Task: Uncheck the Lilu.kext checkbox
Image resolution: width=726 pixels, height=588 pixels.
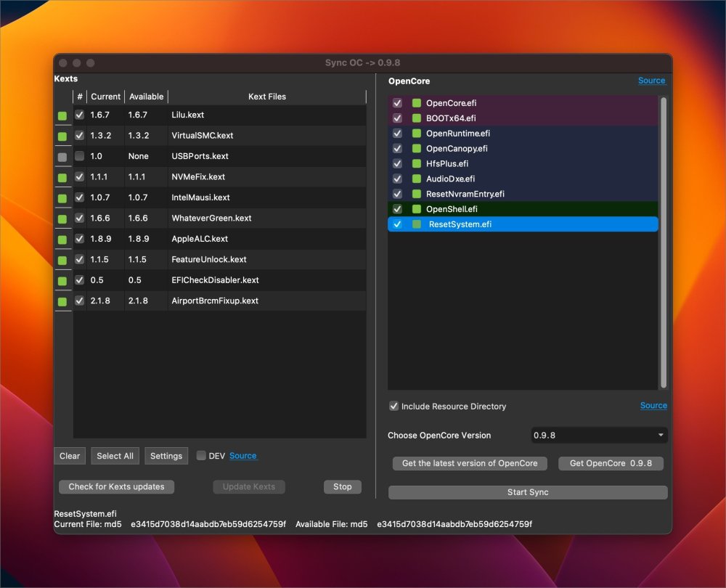Action: click(80, 115)
